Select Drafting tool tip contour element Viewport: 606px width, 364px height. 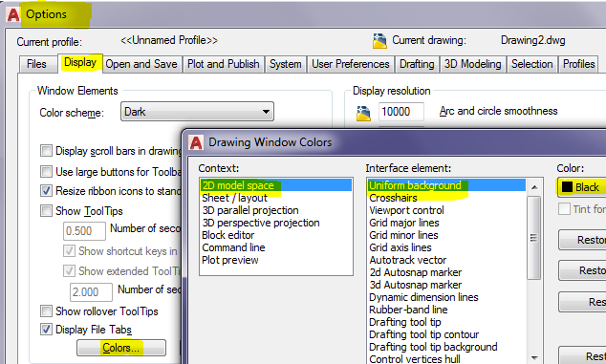coord(446,334)
